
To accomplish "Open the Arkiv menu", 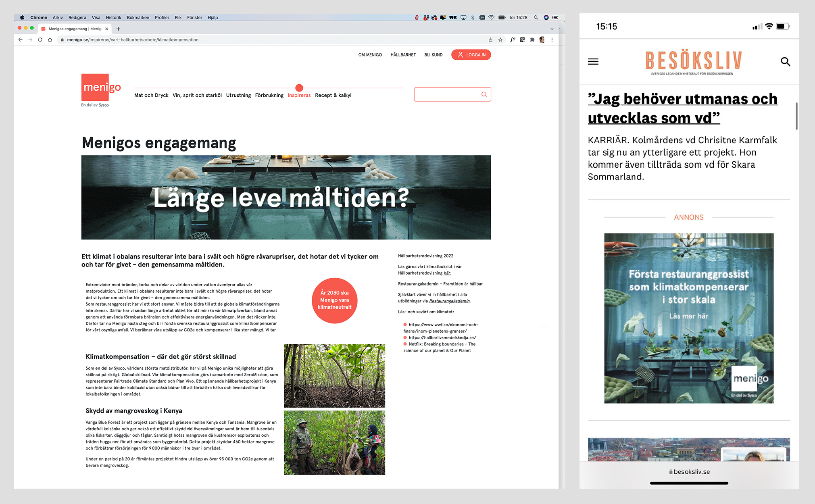I will pos(58,17).
